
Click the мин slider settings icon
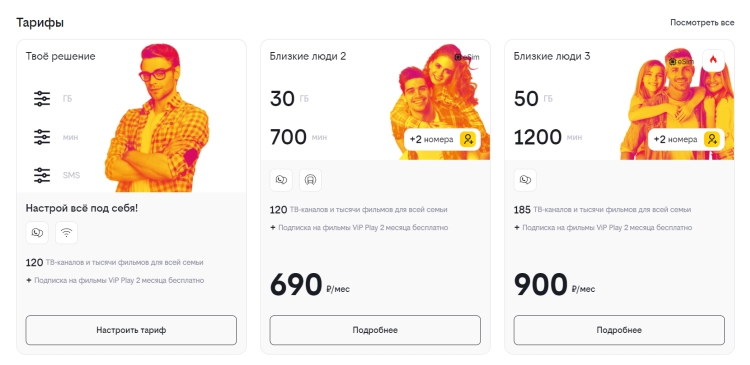(42, 137)
